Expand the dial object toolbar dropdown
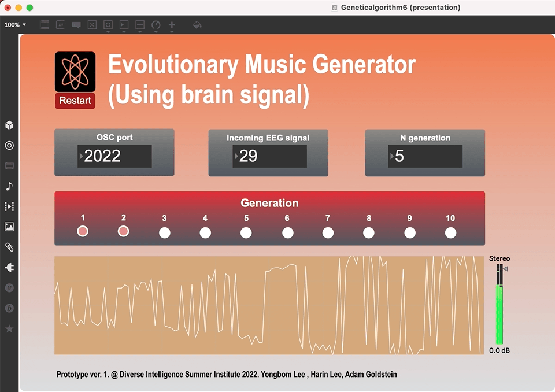The image size is (555, 392). [156, 25]
